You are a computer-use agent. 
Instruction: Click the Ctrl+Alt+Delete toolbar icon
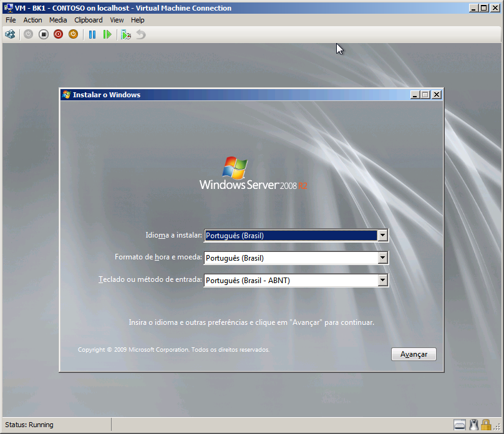10,34
